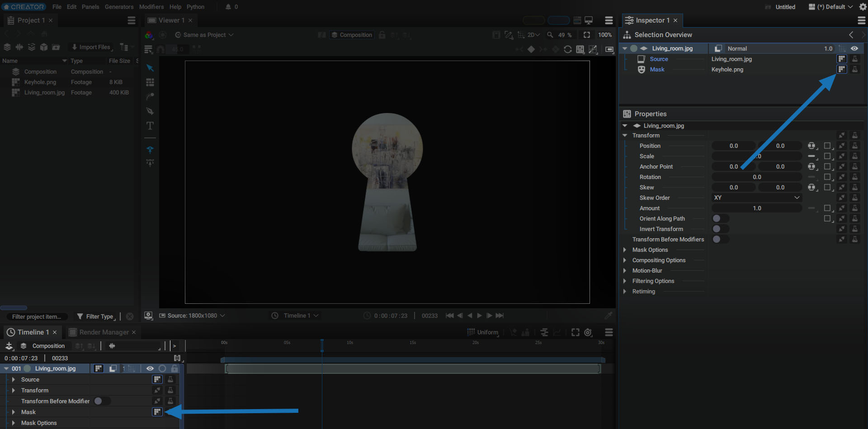868x429 pixels.
Task: Click Mask footage selector icon in Inspector
Action: tap(841, 69)
